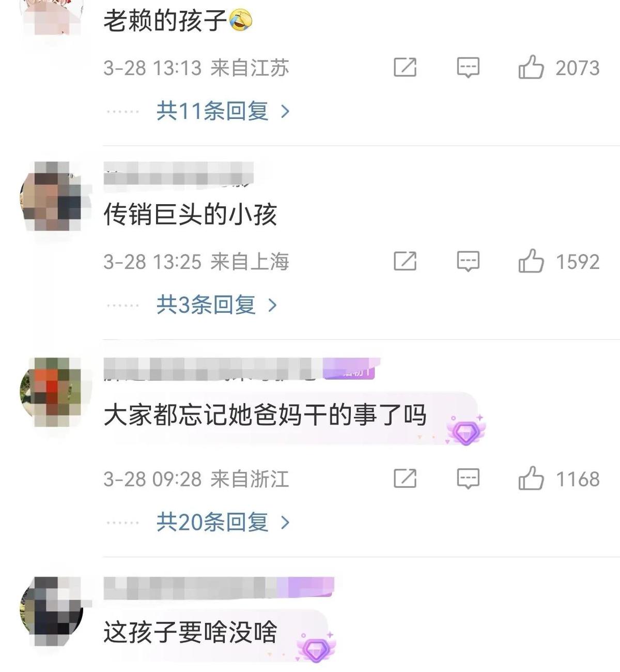Reply to the 老赖的孩子 comment
Screen dimensions: 620x672
pos(468,68)
